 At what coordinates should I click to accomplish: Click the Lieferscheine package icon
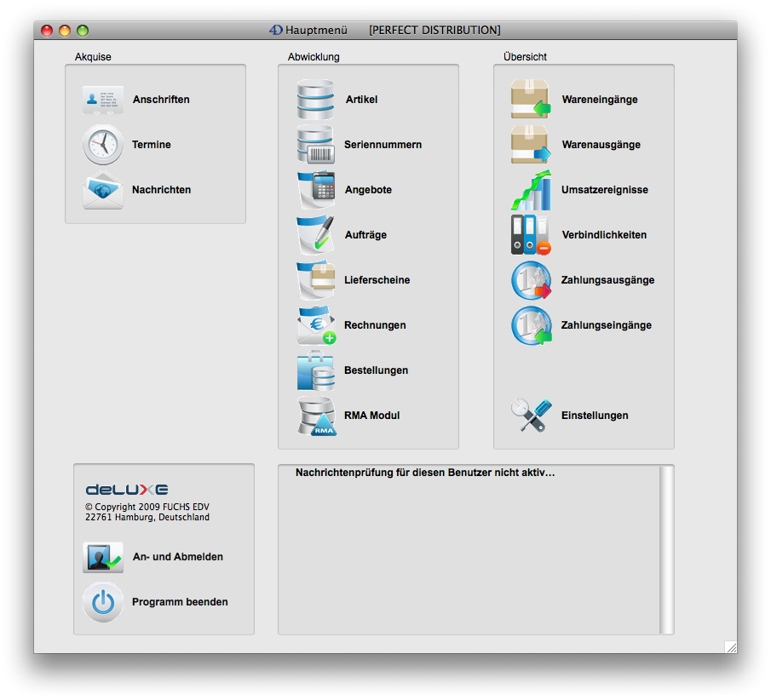click(x=316, y=280)
